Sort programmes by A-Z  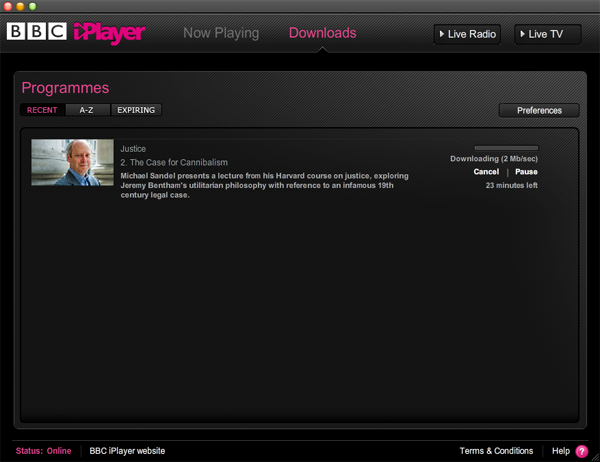[88, 110]
